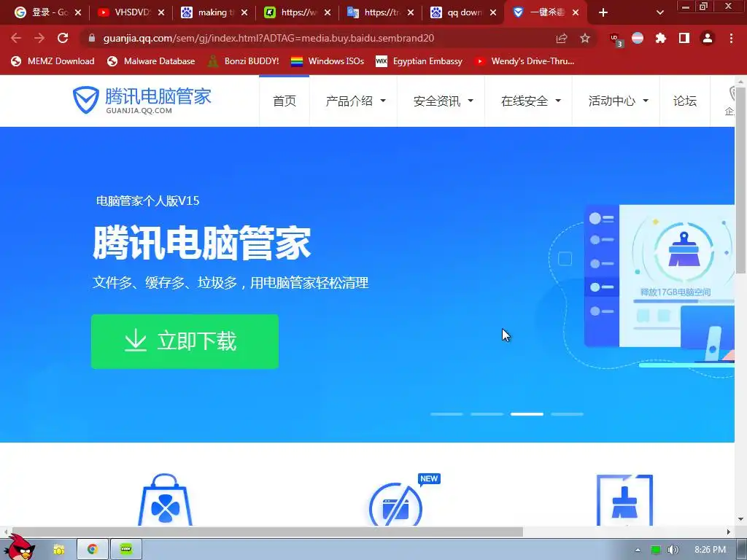Viewport: 747px width, 560px height.
Task: Click the vertical scrollbar thumb
Action: pyautogui.click(x=741, y=180)
